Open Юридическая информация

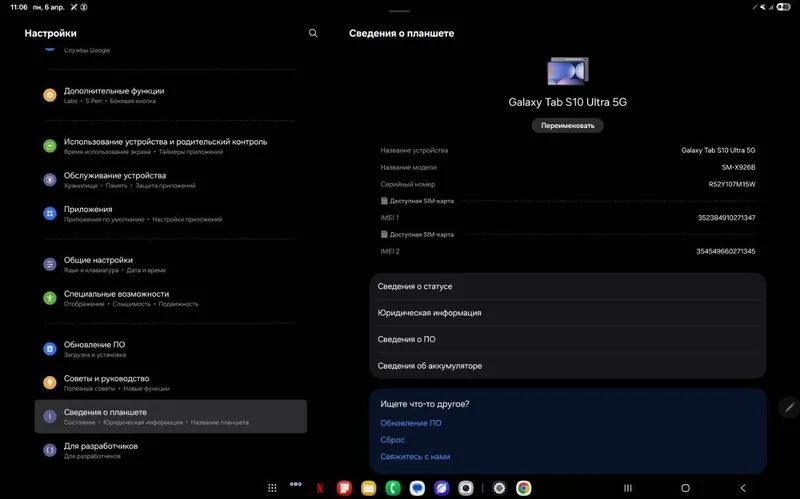tap(567, 313)
